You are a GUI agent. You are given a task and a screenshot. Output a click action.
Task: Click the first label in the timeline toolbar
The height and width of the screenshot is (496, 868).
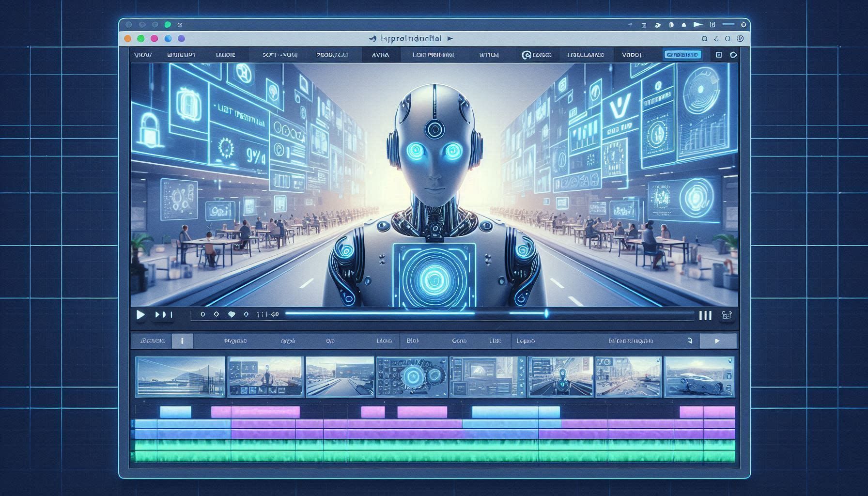tap(153, 341)
